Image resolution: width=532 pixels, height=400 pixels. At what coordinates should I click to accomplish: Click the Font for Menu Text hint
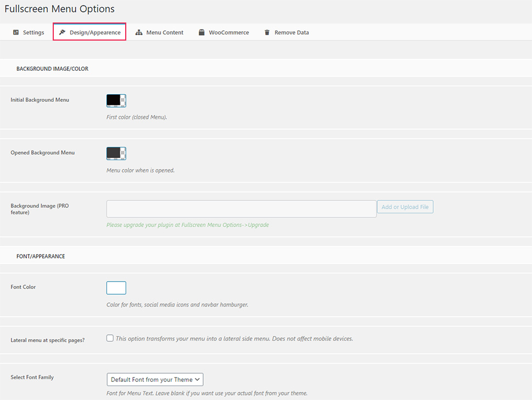click(x=207, y=393)
